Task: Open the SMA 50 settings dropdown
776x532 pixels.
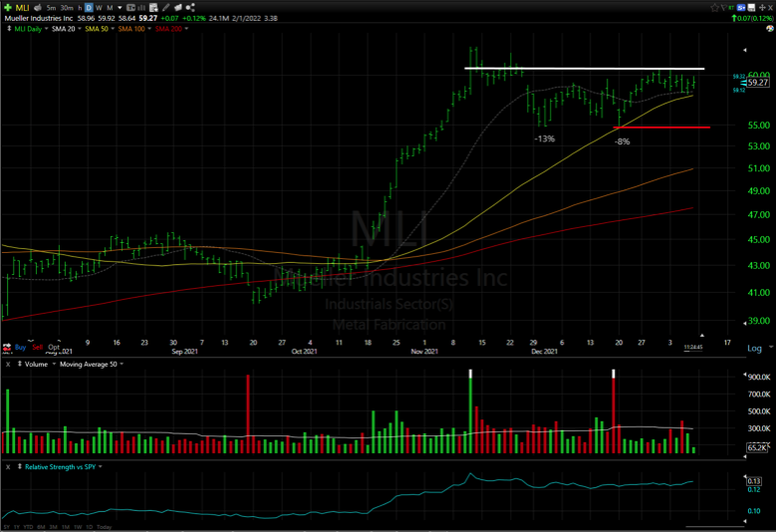Action: pyautogui.click(x=113, y=29)
